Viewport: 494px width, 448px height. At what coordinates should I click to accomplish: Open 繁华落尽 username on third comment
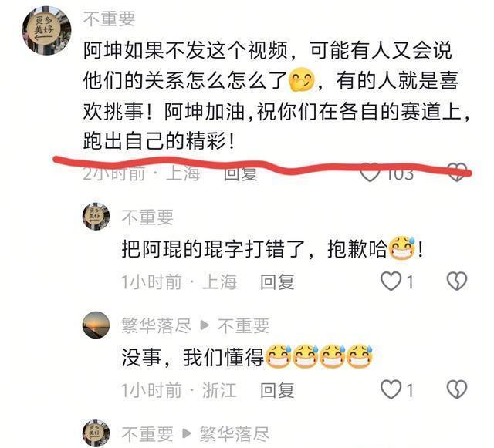click(157, 325)
